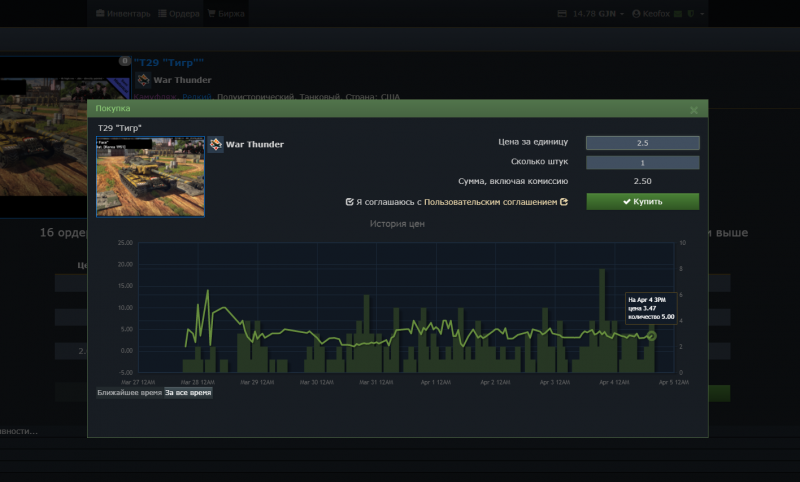Click the shield icon in top bar
The width and height of the screenshot is (800, 482).
click(691, 14)
